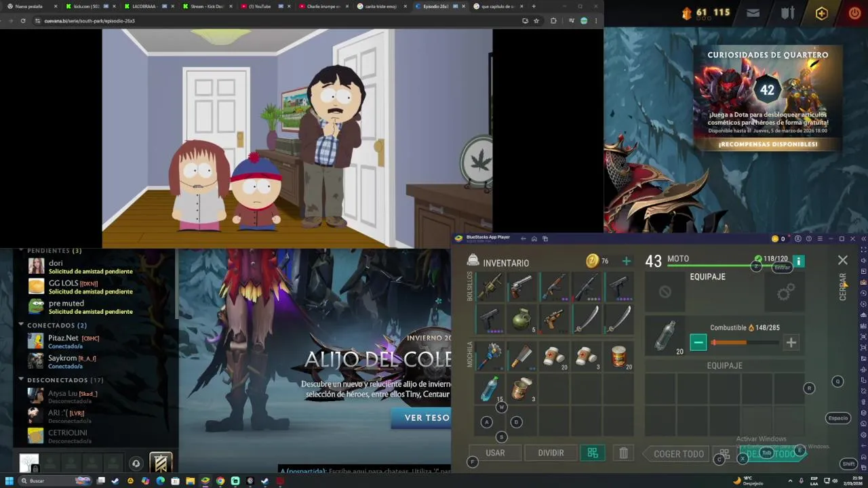The height and width of the screenshot is (488, 868).
Task: Click the motorcycle info icon
Action: tap(798, 261)
